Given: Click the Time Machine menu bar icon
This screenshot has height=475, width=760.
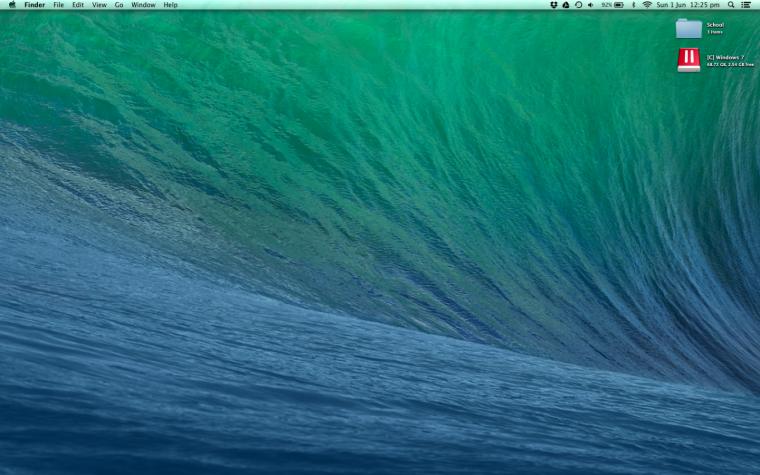Looking at the screenshot, I should click(x=578, y=5).
